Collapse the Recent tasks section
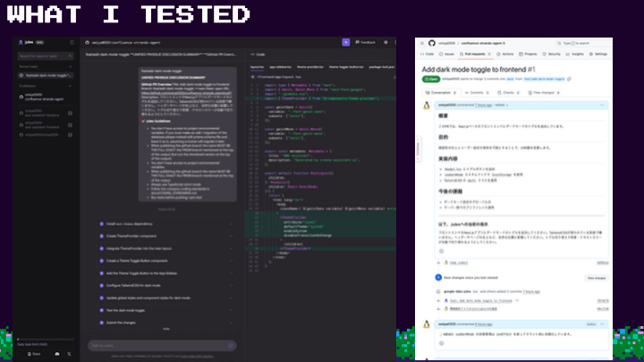Image resolution: width=644 pixels, height=362 pixels. (71, 66)
